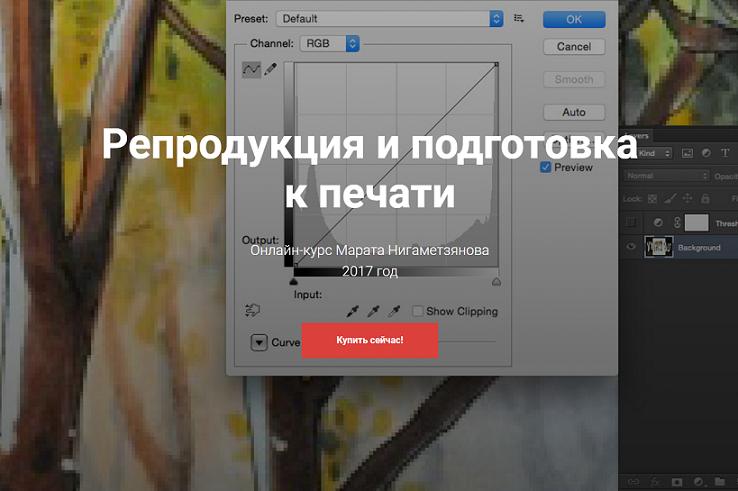Hide the Background layer with eye icon

631,247
